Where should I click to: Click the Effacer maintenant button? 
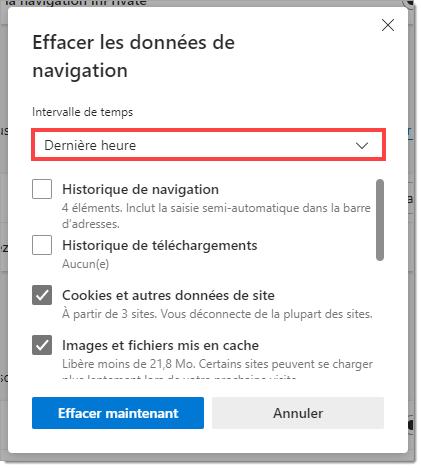[118, 413]
